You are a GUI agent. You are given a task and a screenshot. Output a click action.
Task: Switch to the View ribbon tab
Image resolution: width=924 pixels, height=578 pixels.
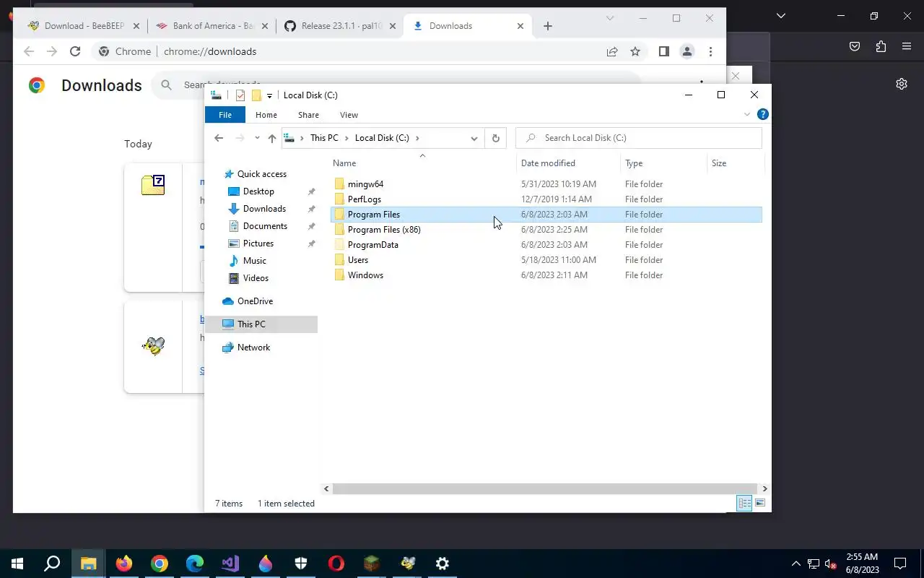point(349,115)
